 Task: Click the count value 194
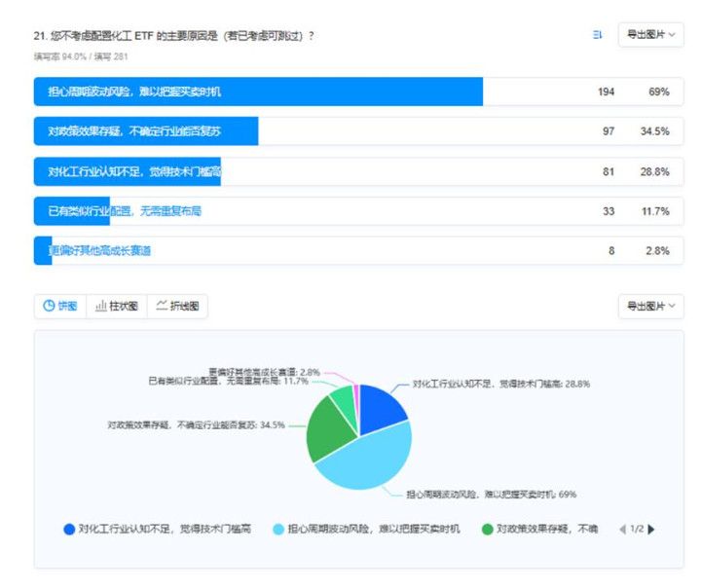[x=607, y=92]
